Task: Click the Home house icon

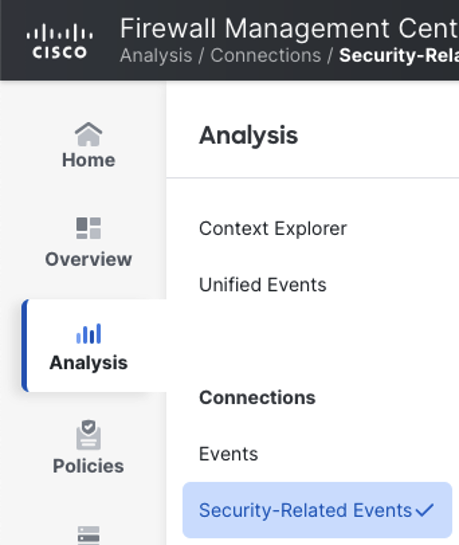Action: 89,134
